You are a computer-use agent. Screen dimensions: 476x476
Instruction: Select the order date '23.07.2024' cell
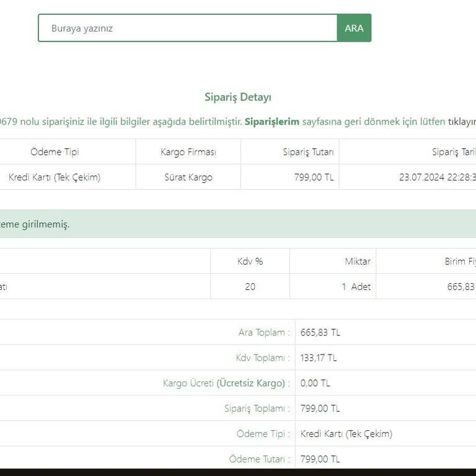pyautogui.click(x=438, y=177)
